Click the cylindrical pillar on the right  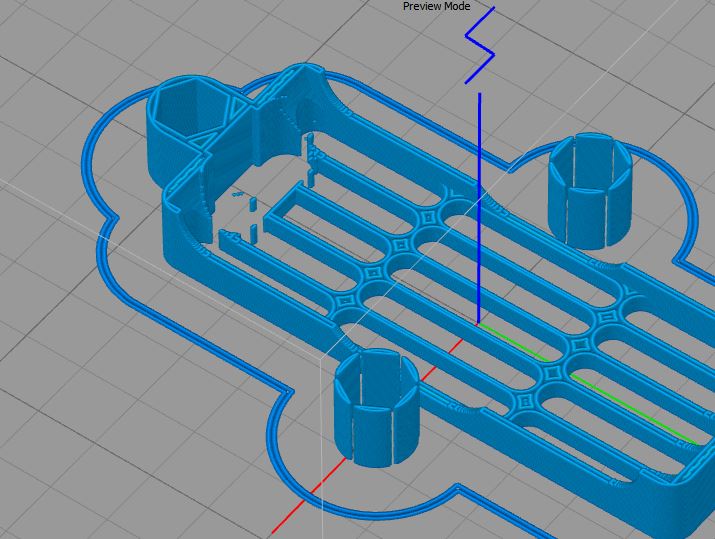point(591,191)
